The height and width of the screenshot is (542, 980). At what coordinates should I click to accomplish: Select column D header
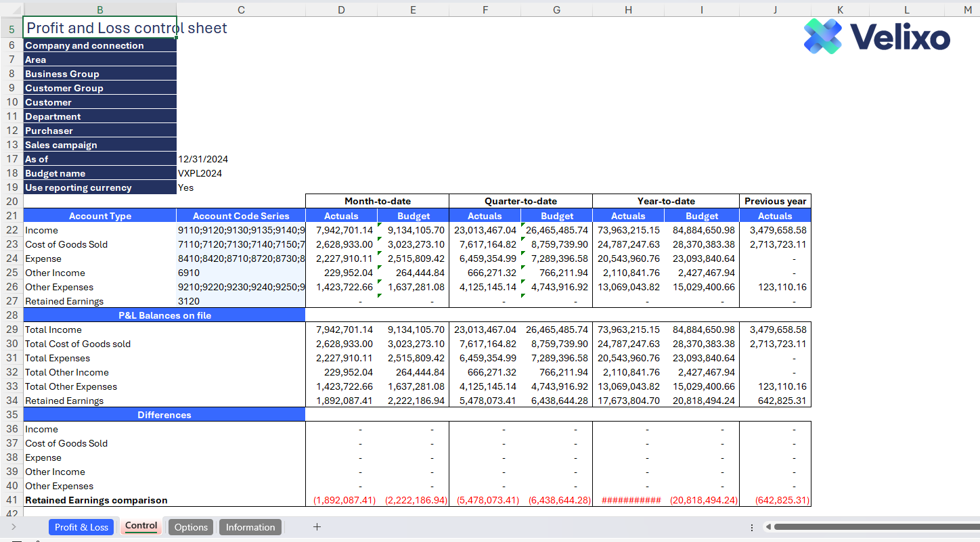click(341, 9)
